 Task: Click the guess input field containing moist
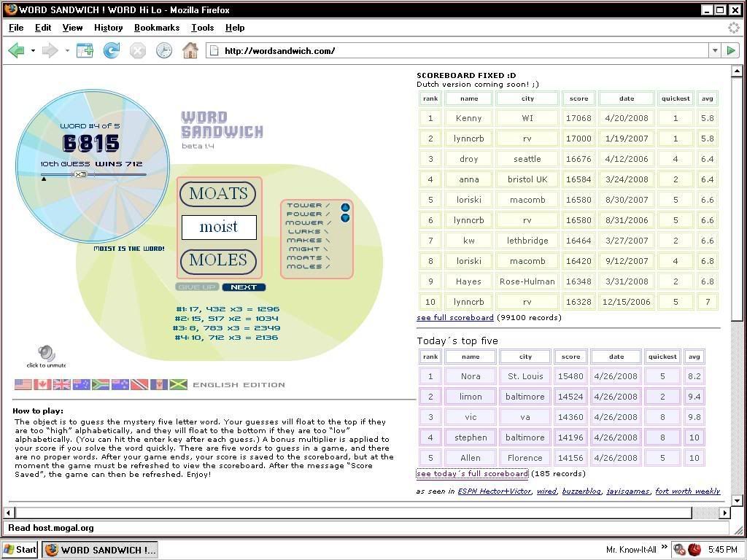tap(219, 227)
